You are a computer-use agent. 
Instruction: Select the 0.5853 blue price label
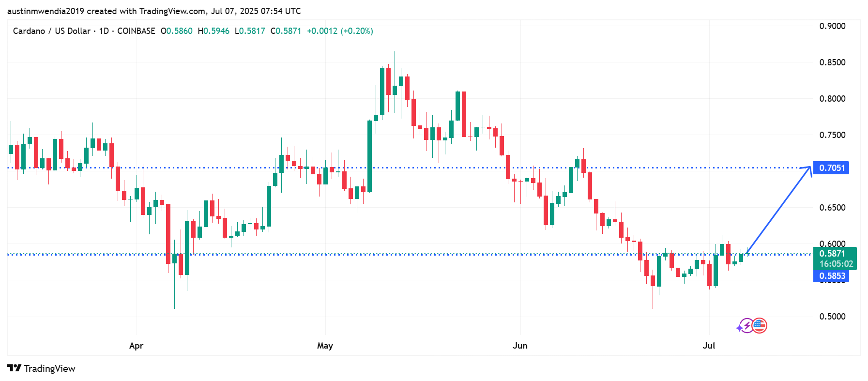point(831,276)
